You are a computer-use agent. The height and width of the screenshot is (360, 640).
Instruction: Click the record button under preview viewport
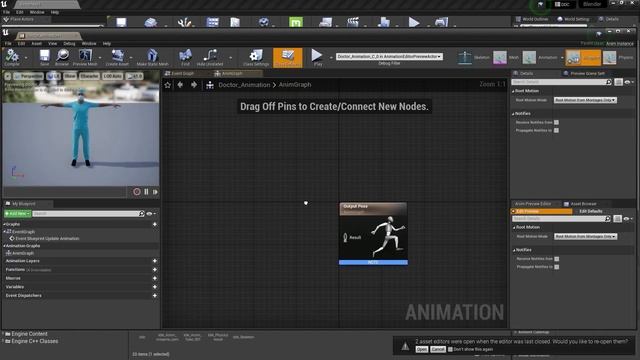tap(137, 191)
